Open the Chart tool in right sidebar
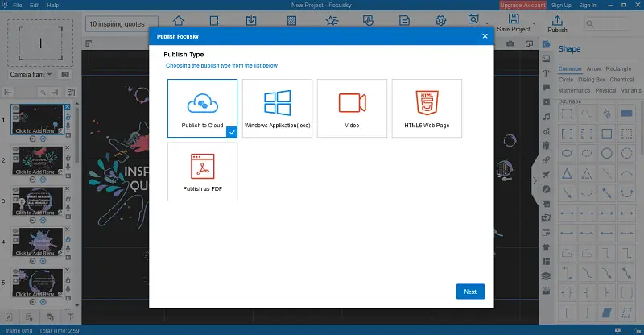This screenshot has height=335, width=644. (x=546, y=131)
